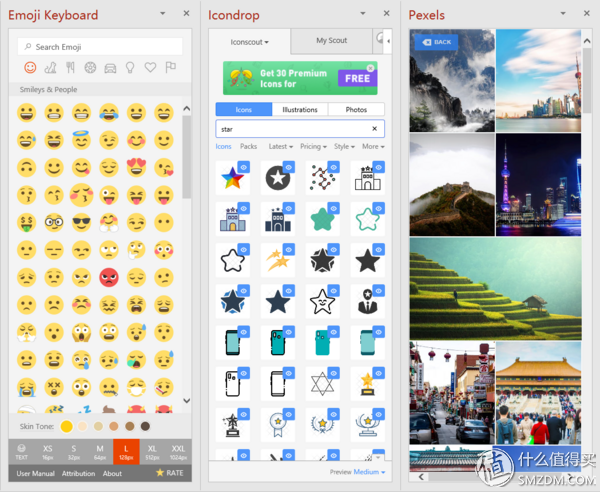Open the User Manual link

36,473
